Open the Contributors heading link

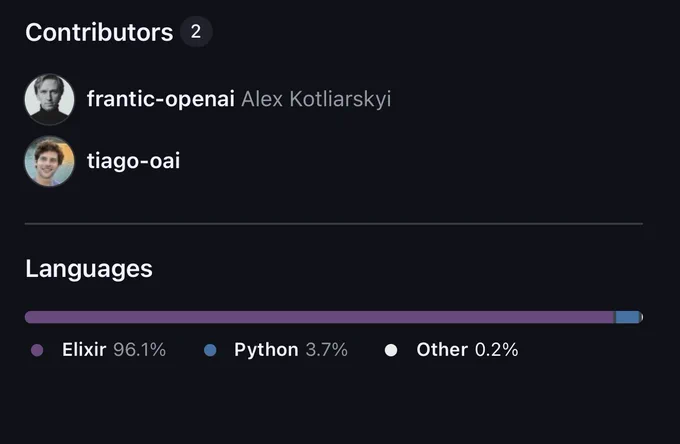(99, 33)
